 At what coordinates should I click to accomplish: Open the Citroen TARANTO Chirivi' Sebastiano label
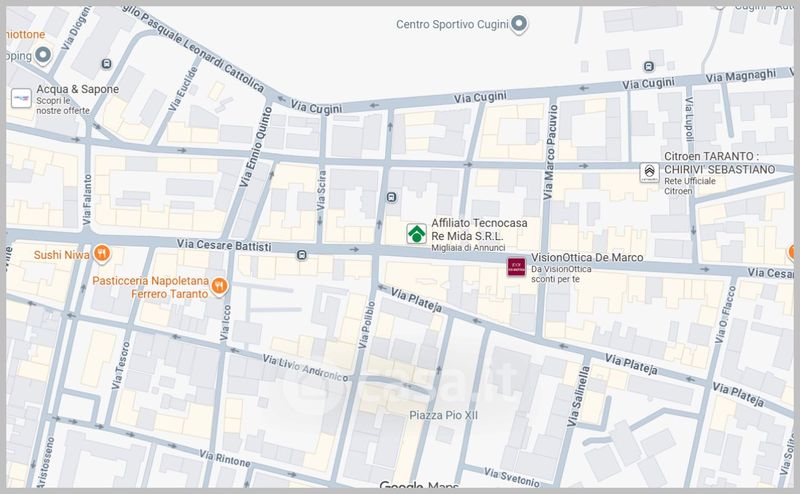tap(719, 164)
